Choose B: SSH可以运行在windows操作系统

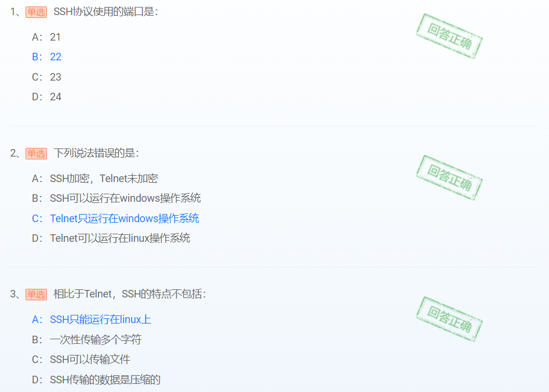click(x=117, y=198)
